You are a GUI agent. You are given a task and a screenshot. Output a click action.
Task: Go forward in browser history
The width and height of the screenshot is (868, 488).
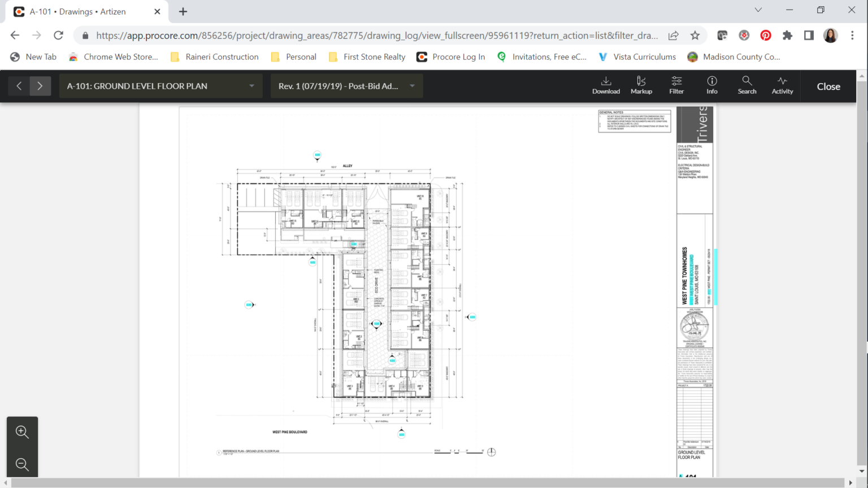tap(37, 35)
